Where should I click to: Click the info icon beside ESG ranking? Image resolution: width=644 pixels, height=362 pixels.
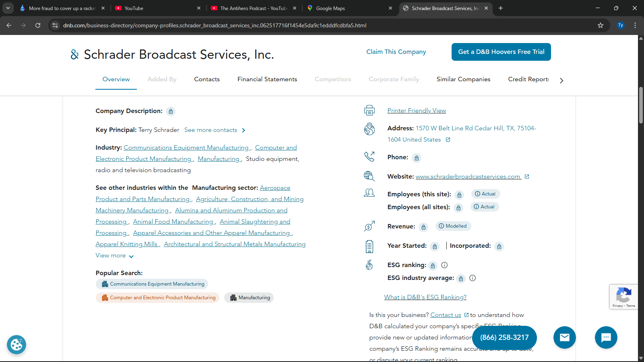pos(444,265)
